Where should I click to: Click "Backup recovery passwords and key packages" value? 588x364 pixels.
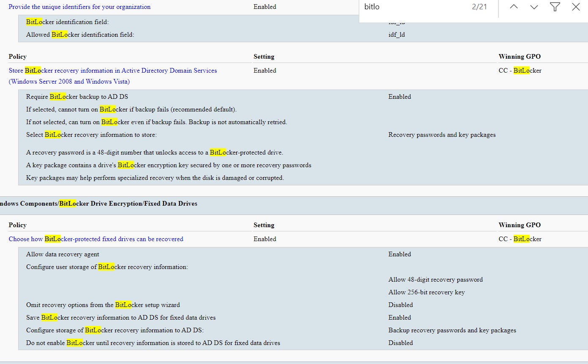click(x=452, y=330)
